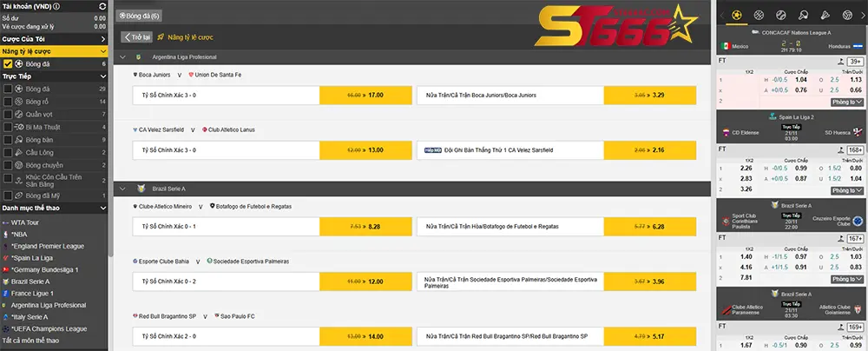Click Phóng to on the Mexico vs Honduras card

(847, 102)
